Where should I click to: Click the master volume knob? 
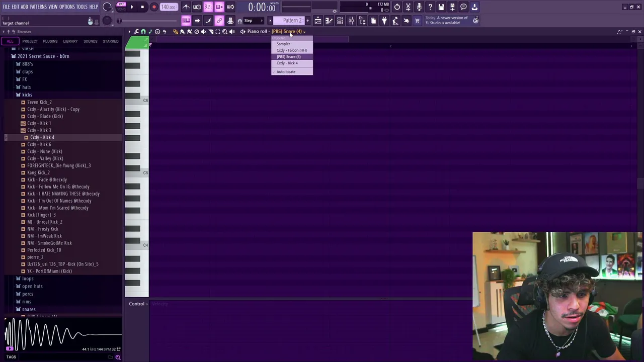tap(107, 7)
